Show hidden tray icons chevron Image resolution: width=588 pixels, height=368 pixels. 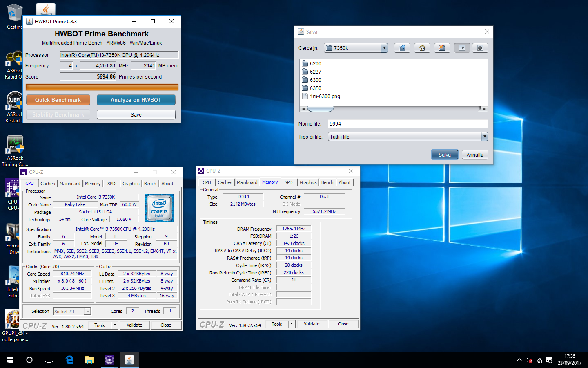coord(519,360)
